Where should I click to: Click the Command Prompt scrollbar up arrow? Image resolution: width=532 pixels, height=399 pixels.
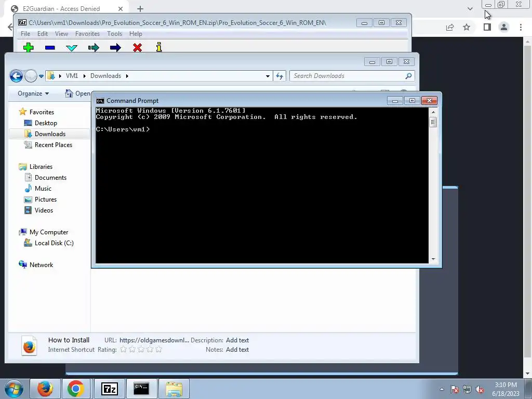coord(433,112)
